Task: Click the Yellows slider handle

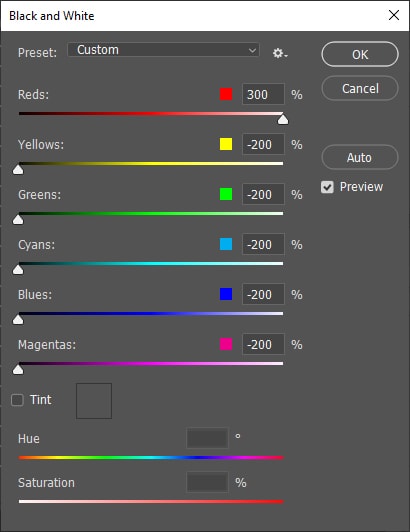Action: pyautogui.click(x=18, y=169)
